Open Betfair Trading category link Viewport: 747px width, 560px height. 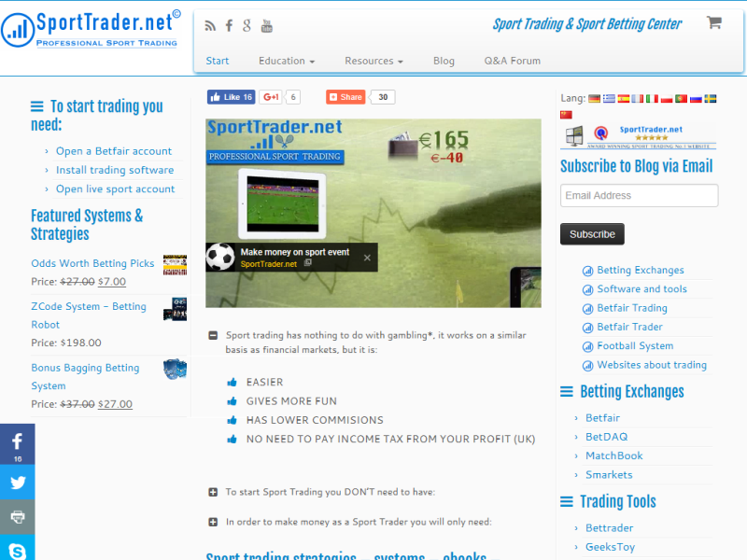point(632,308)
